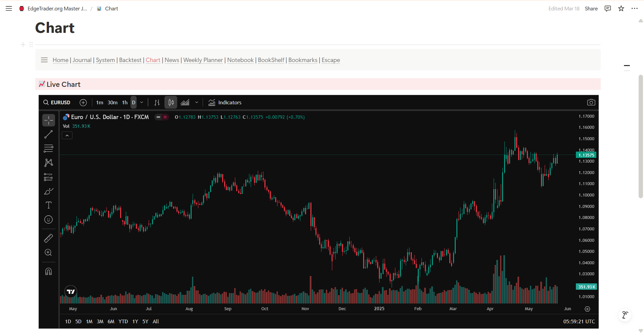Take a chart snapshot with the camera icon

[x=591, y=102]
